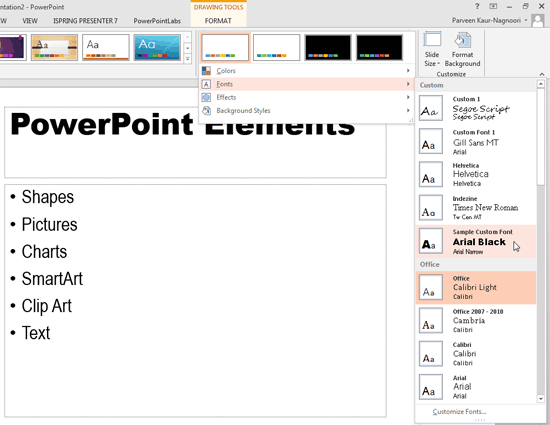Switch to the ISPRING PRESENTER 7 tab
The image size is (550, 425).
click(x=85, y=21)
